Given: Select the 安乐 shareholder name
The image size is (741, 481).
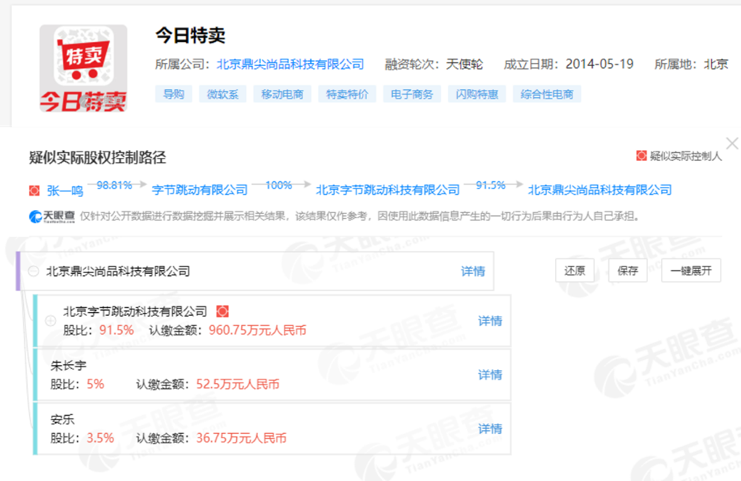Looking at the screenshot, I should (x=62, y=420).
